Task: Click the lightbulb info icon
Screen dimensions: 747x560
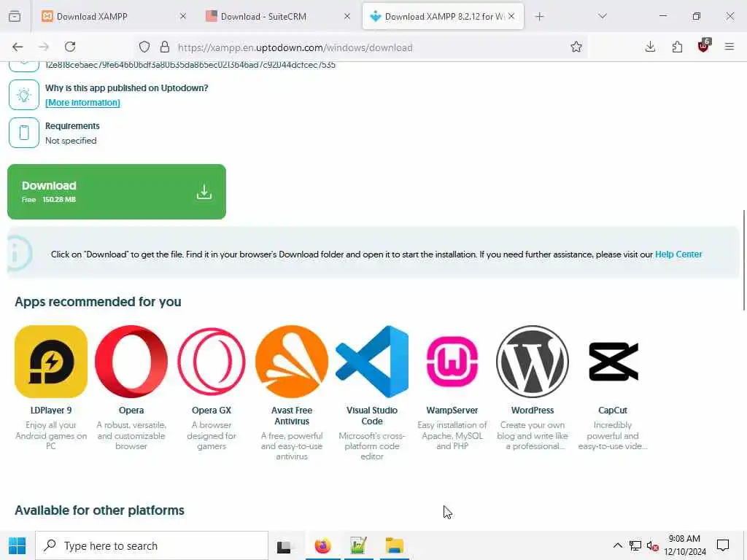Action: tap(24, 95)
